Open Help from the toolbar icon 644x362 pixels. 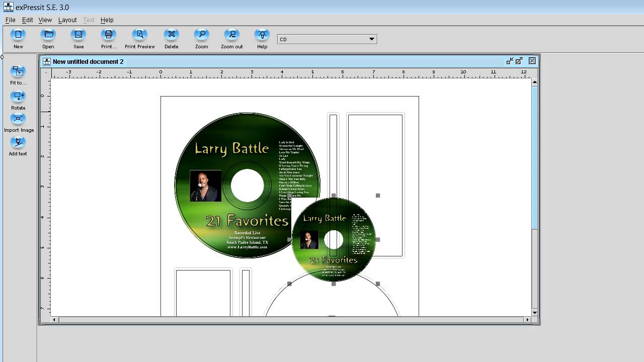coord(262,34)
